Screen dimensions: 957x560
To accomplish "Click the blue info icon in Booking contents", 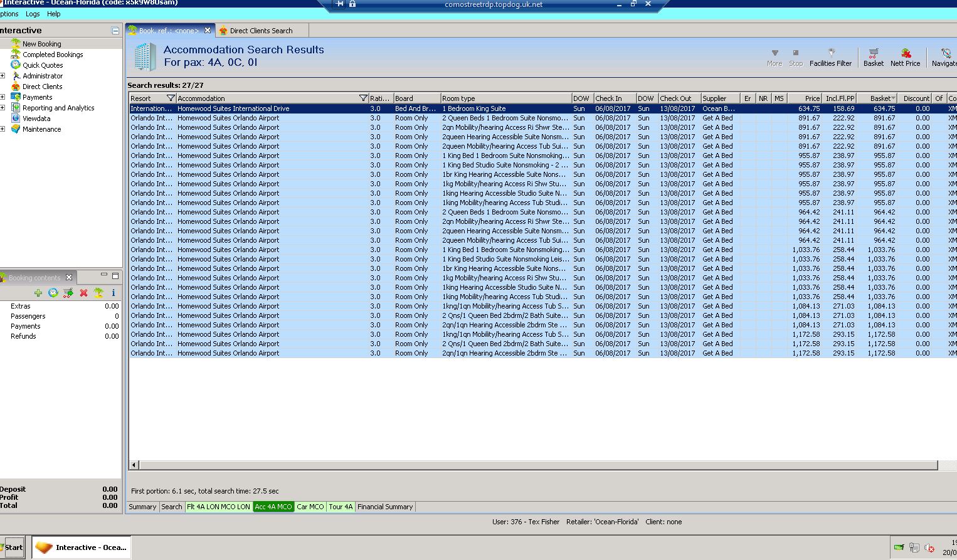I will [x=114, y=293].
